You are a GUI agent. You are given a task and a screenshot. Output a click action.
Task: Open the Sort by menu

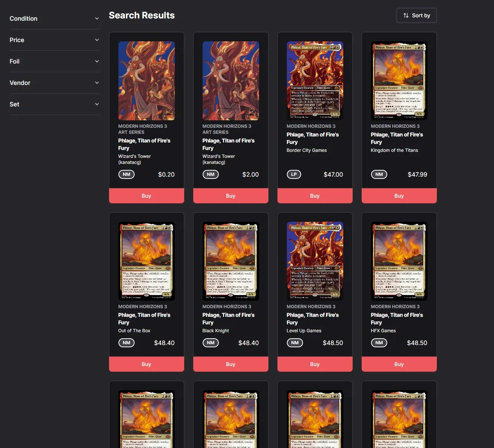[x=417, y=15]
